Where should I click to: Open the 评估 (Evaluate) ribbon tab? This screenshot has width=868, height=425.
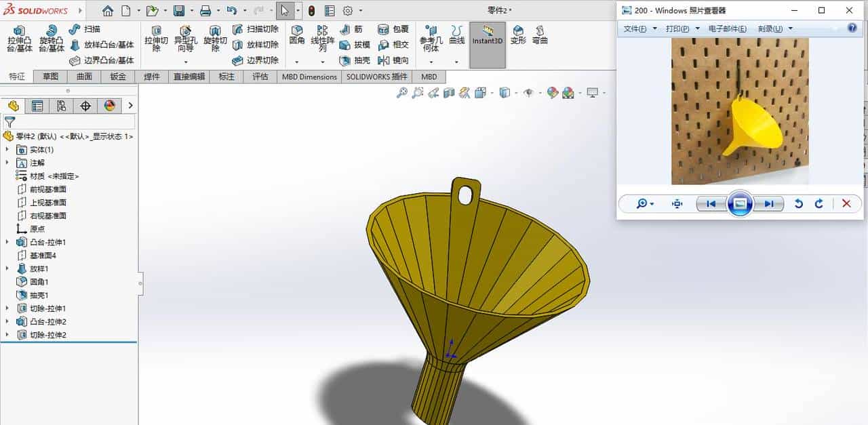click(260, 77)
